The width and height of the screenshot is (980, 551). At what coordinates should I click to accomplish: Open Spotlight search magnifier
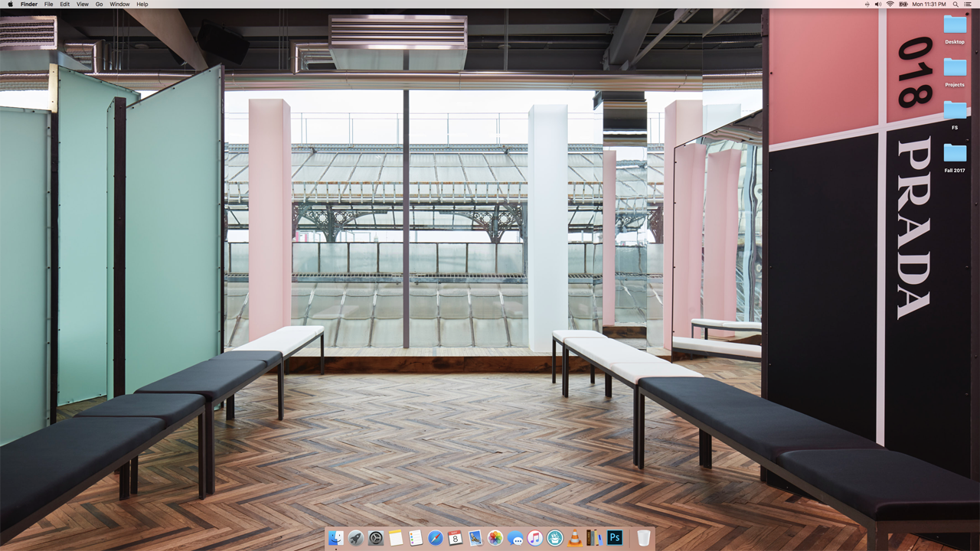(955, 4)
